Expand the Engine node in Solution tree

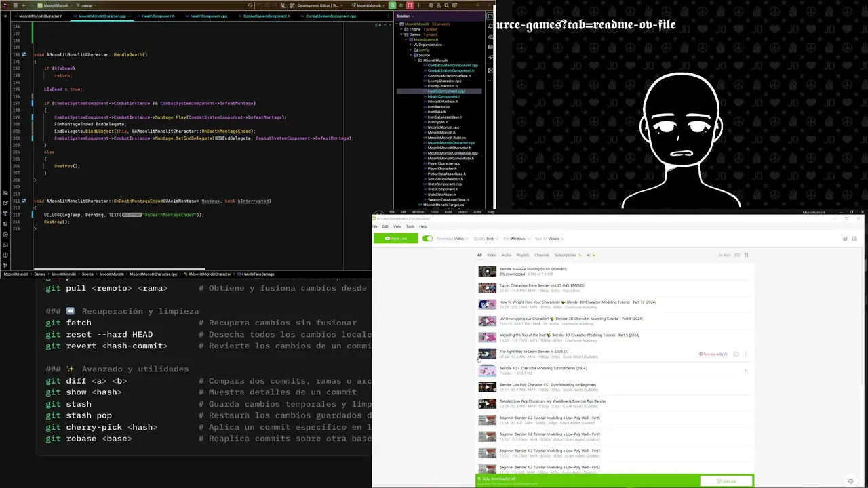(x=401, y=29)
